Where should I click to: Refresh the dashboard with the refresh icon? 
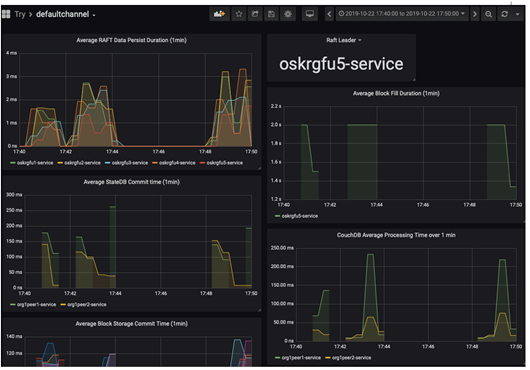click(505, 14)
